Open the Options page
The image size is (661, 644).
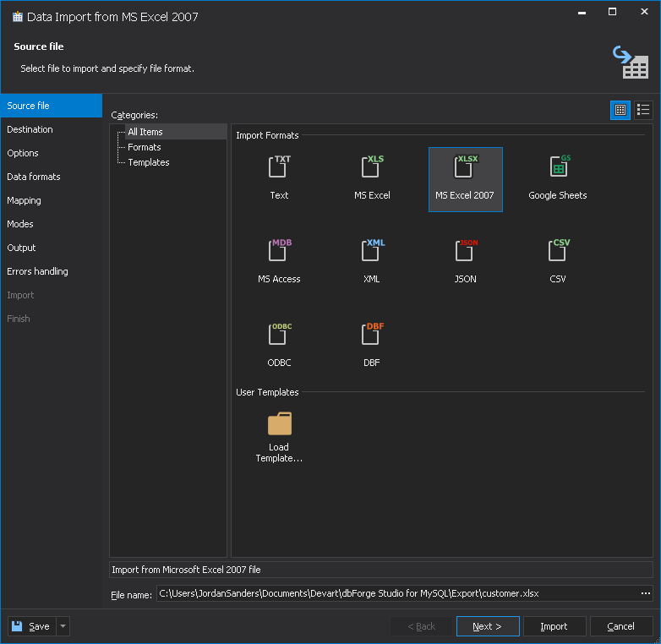point(52,153)
